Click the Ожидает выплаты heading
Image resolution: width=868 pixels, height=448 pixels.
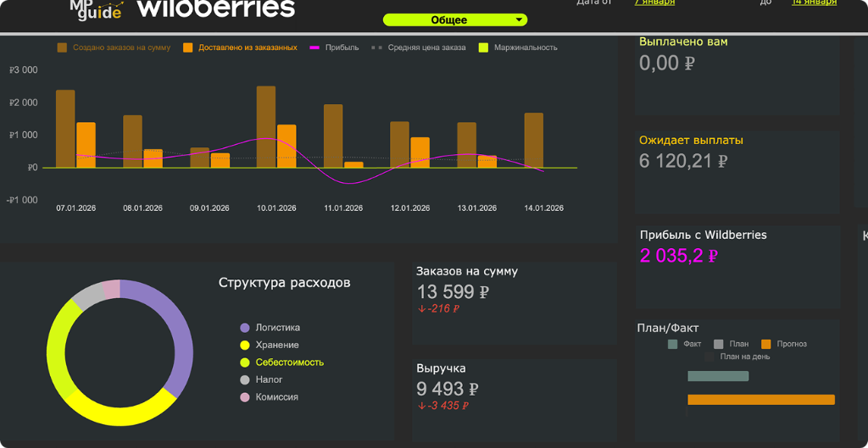pyautogui.click(x=691, y=140)
